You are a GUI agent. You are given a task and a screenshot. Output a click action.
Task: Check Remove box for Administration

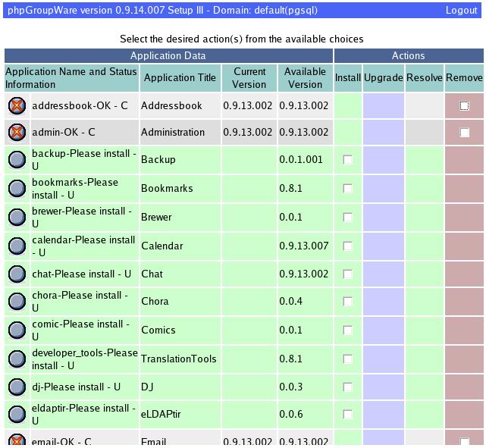(x=464, y=133)
